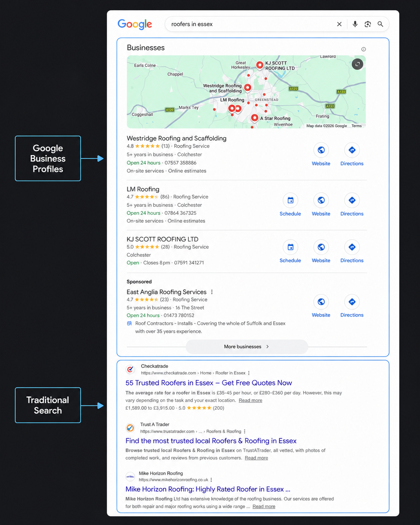
Task: Select KJ SCOTT ROOFING LTD map pin
Action: coord(260,65)
